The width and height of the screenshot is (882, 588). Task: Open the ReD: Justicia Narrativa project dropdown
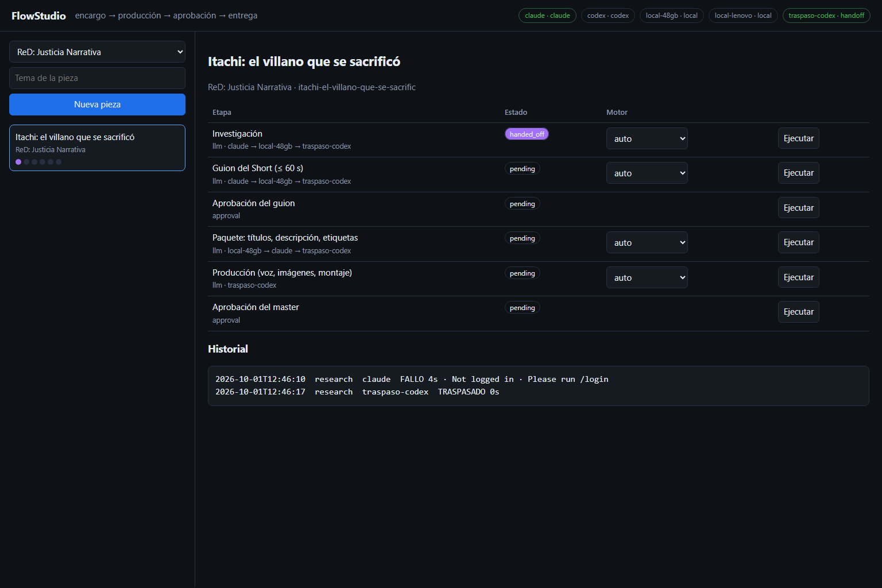pos(97,52)
